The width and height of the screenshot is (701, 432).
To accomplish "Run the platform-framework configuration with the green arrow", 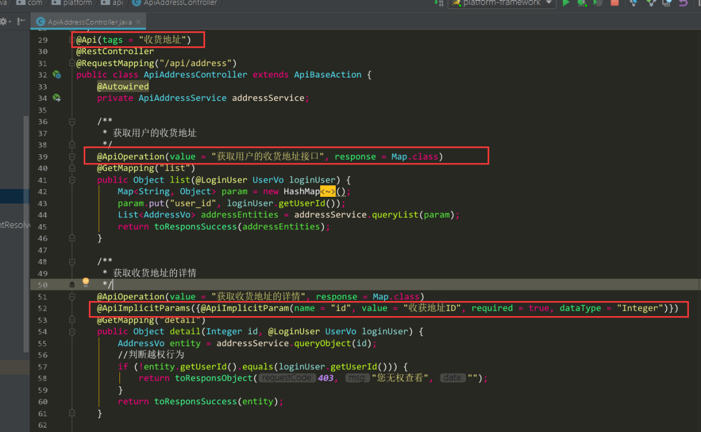I will (x=566, y=3).
